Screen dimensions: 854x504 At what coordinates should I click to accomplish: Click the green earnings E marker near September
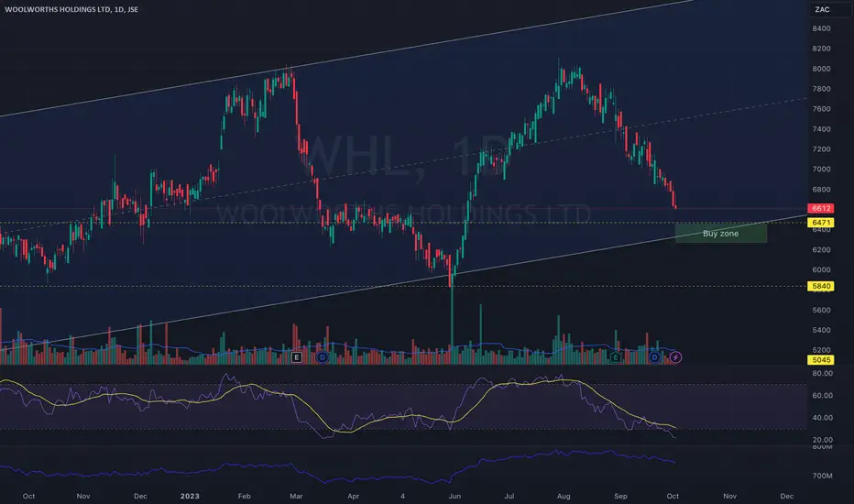[x=616, y=357]
